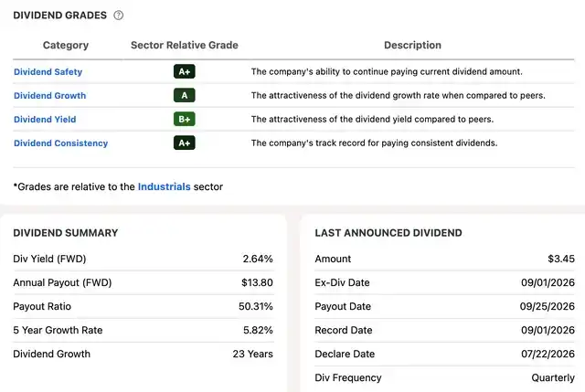
Task: Click the B+ grade badge for Dividend Yield
Action: click(x=185, y=120)
